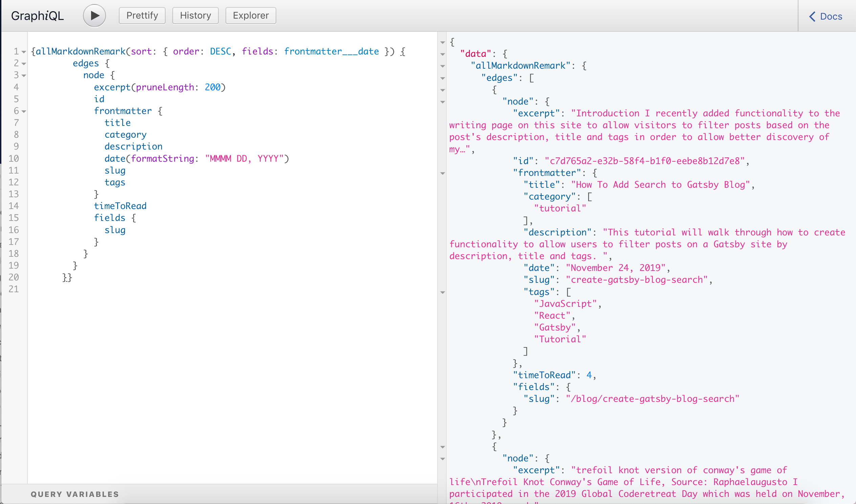Click the timeToRead value in the response
This screenshot has width=856, height=504.
[590, 374]
